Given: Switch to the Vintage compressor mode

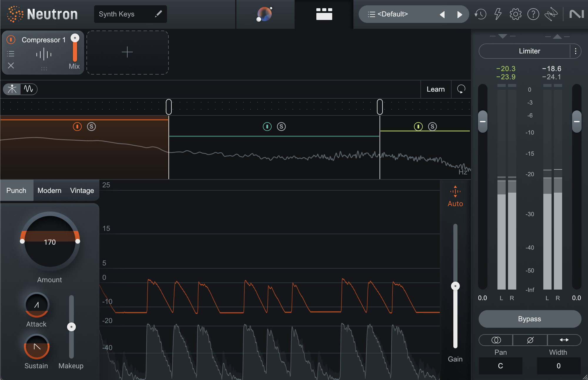Looking at the screenshot, I should pyautogui.click(x=81, y=190).
